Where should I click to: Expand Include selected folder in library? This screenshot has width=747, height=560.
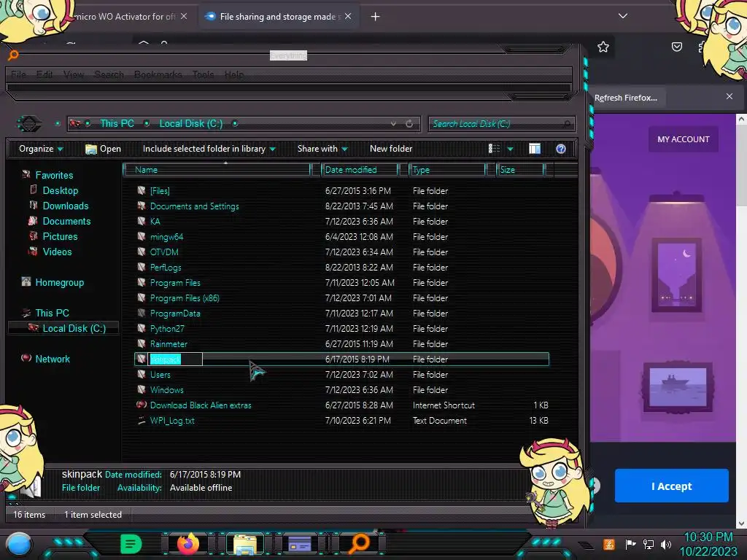209,149
